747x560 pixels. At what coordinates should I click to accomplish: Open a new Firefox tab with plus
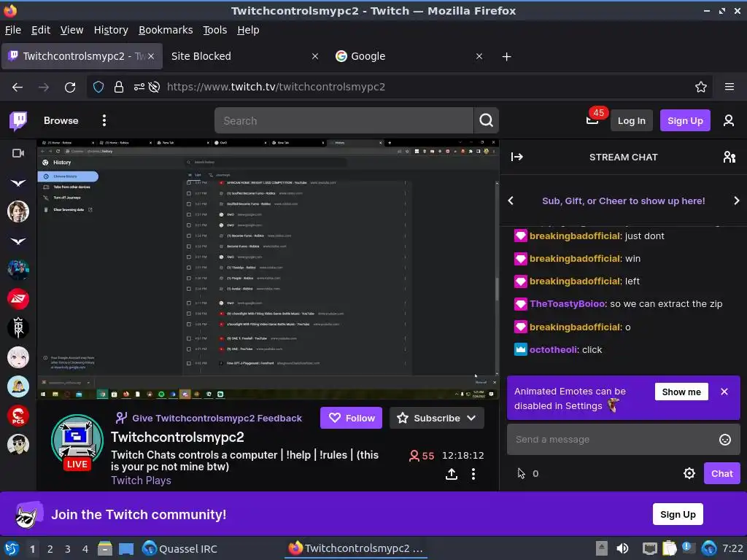coord(506,57)
